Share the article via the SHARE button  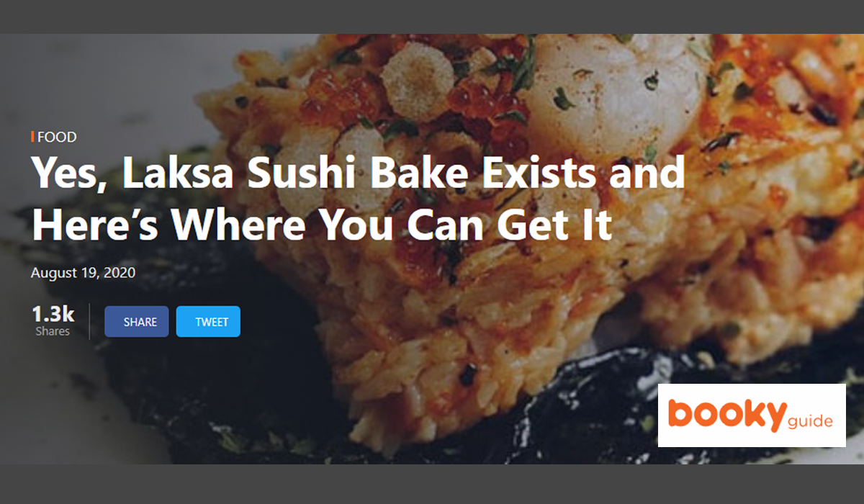(137, 322)
